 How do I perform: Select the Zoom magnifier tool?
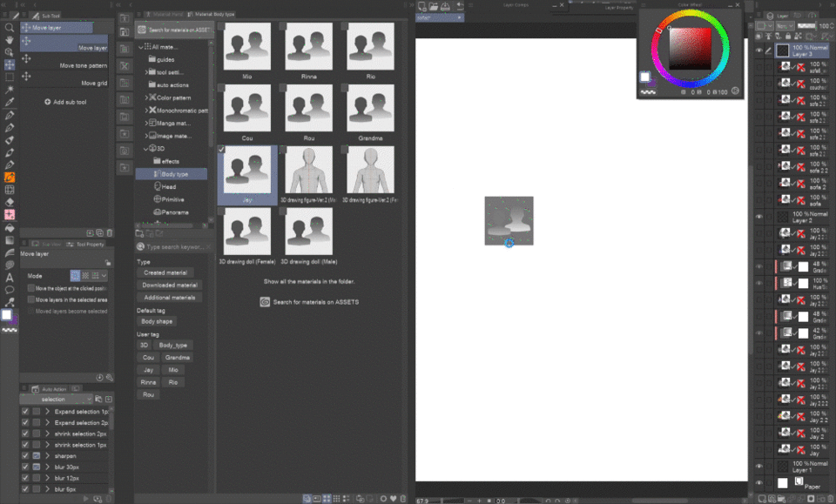[x=9, y=28]
